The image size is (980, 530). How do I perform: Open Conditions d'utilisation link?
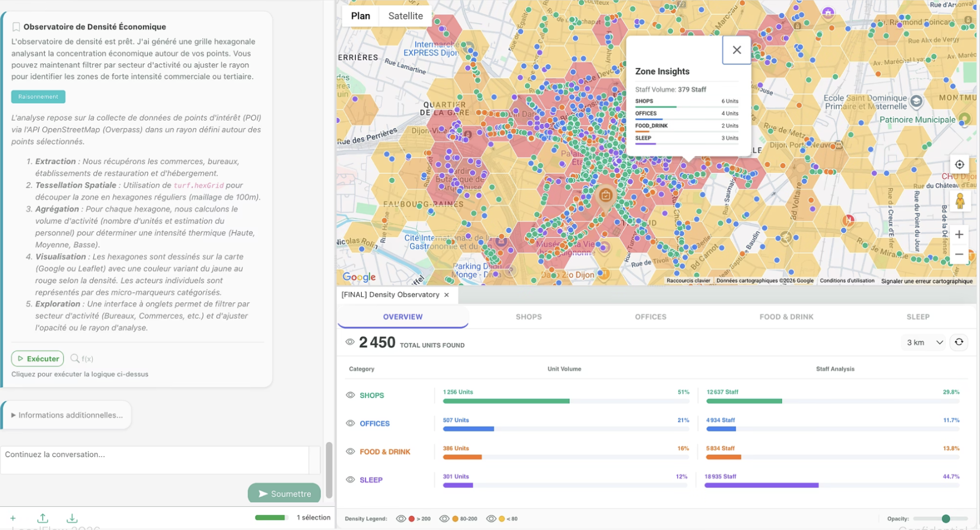point(847,281)
